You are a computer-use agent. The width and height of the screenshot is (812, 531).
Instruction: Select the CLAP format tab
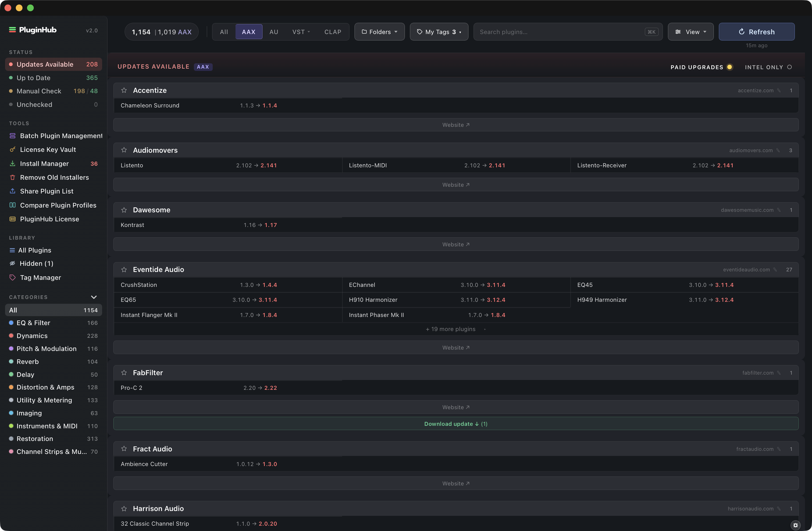click(333, 32)
